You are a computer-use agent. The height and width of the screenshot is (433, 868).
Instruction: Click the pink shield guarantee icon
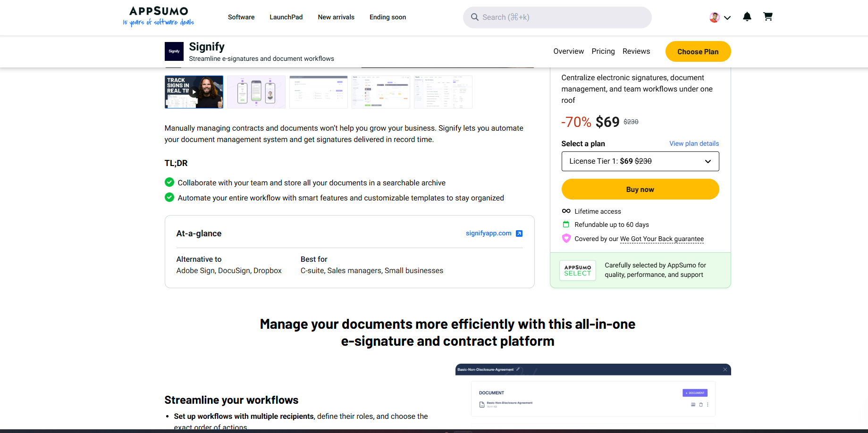(566, 238)
